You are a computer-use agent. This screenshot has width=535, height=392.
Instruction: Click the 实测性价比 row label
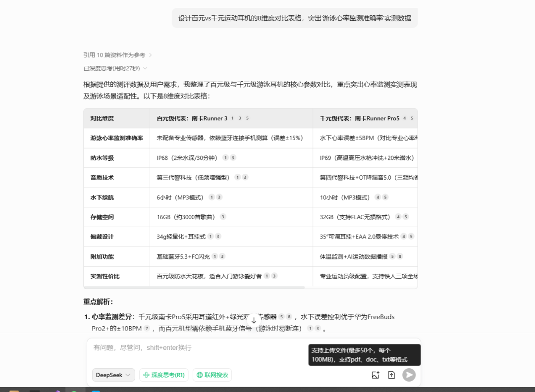point(105,276)
